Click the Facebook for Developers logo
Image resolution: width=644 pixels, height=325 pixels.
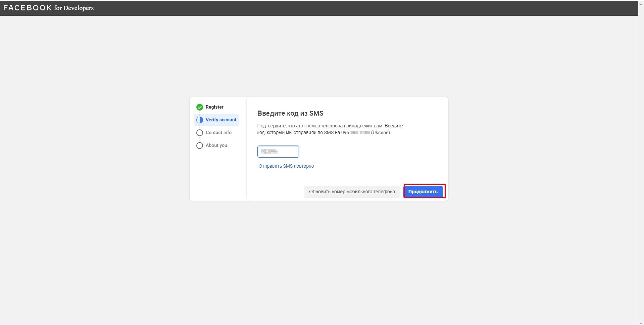click(x=48, y=8)
